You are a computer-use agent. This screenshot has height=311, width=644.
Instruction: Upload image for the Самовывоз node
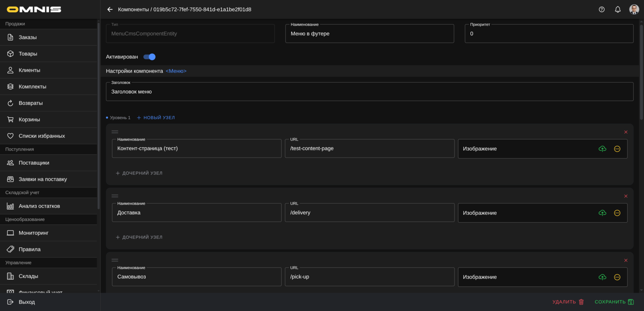coord(602,277)
